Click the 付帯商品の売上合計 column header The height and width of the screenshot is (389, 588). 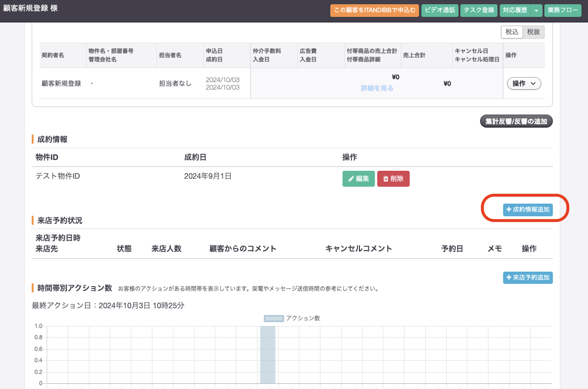coord(372,51)
